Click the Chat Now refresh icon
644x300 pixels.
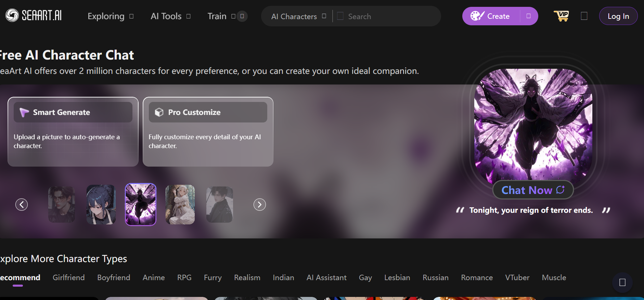click(x=560, y=190)
